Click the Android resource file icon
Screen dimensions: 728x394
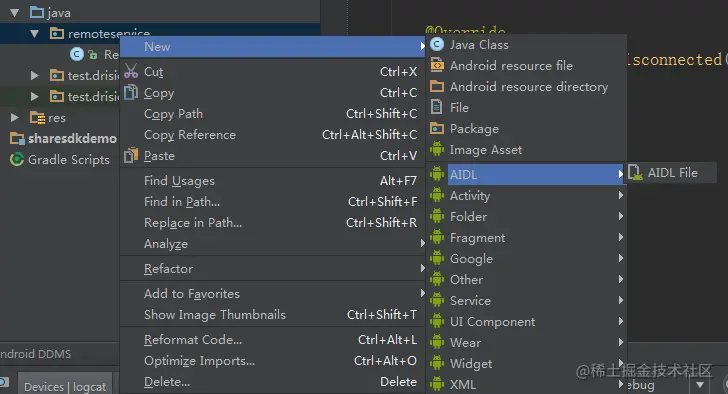[x=437, y=65]
